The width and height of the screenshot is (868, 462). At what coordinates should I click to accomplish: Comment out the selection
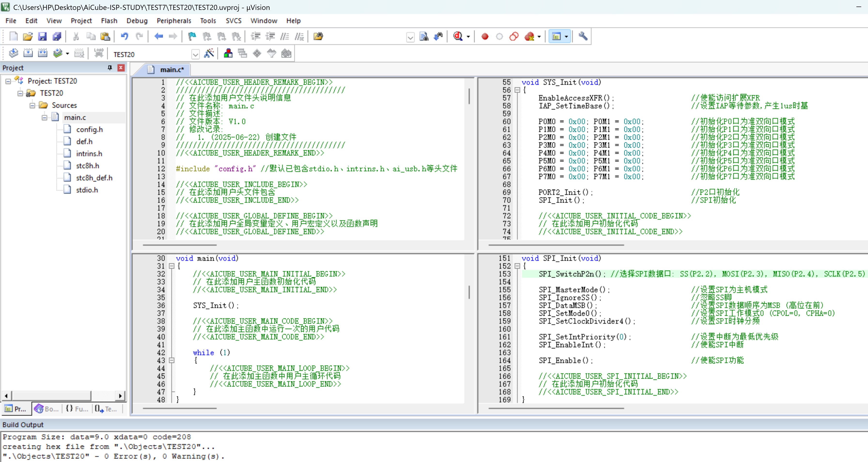tap(285, 36)
